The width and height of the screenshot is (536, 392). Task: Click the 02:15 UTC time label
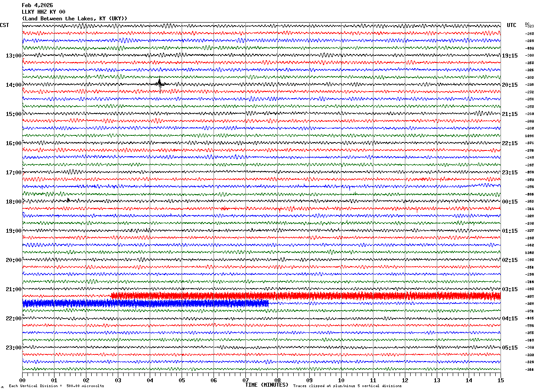510,260
